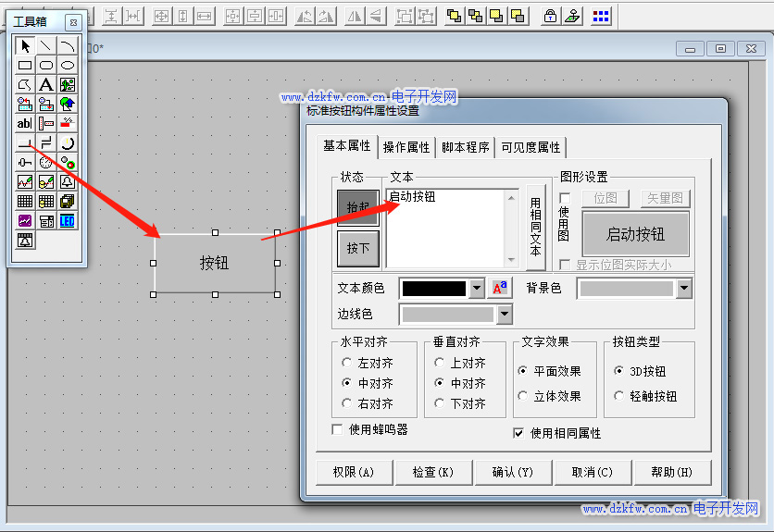Choose the 轻触按钮 button type
The height and width of the screenshot is (532, 774).
(x=619, y=396)
